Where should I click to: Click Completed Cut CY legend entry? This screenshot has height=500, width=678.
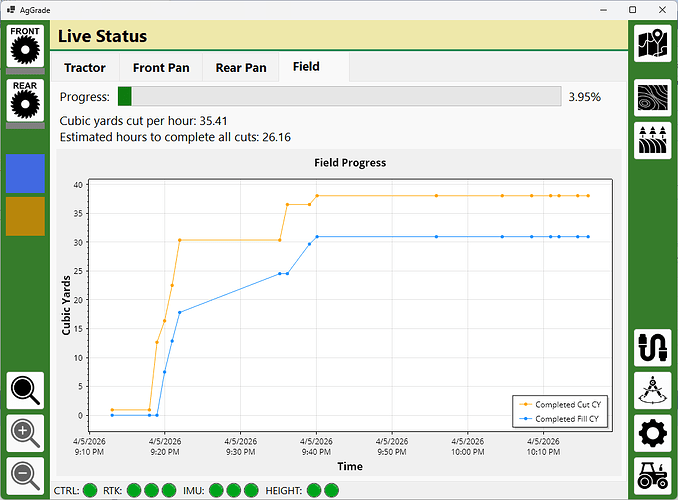point(560,404)
